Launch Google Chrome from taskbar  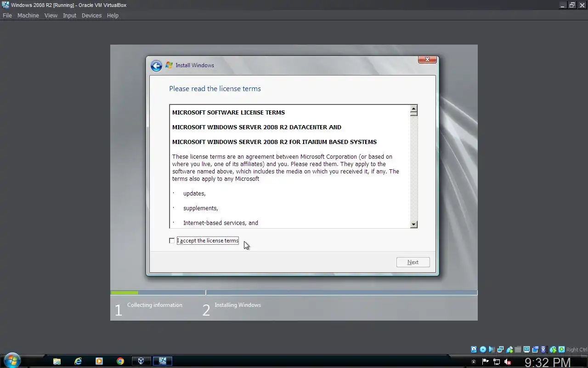[x=120, y=361]
